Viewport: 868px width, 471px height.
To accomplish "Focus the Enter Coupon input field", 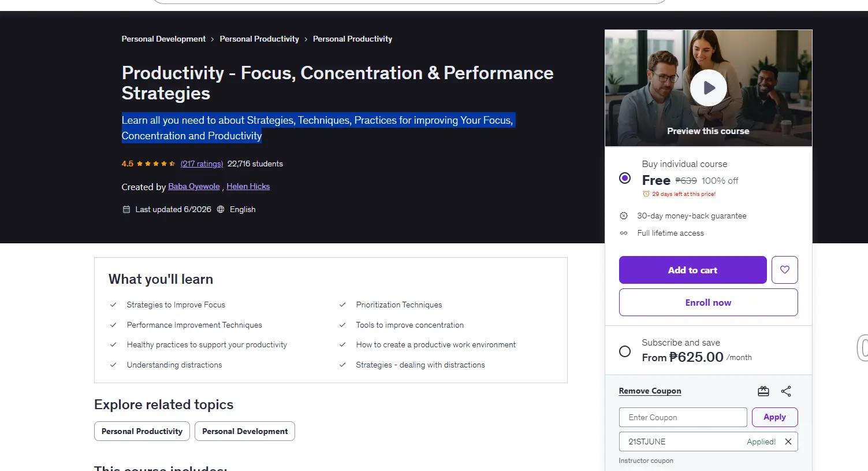I will pos(683,417).
